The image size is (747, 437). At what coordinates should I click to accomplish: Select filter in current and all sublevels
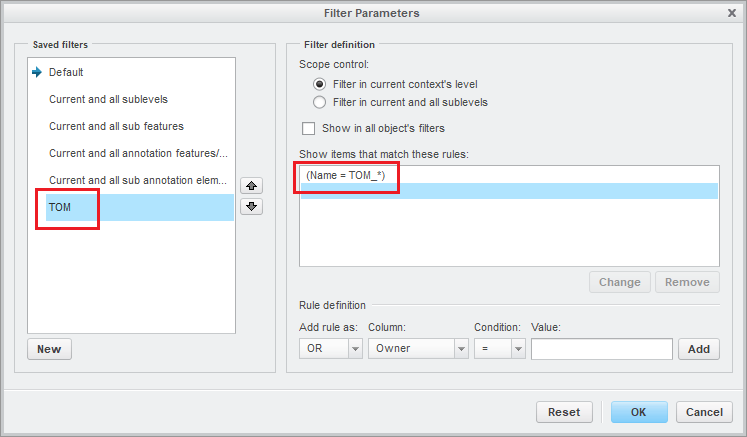[320, 102]
